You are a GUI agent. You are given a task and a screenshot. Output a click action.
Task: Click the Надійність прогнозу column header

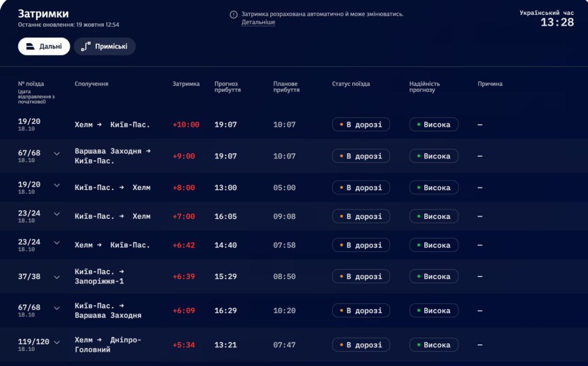[425, 87]
